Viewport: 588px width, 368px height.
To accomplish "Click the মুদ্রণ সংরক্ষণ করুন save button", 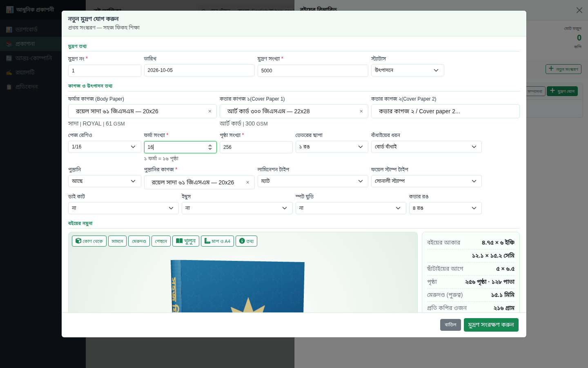I will point(491,325).
